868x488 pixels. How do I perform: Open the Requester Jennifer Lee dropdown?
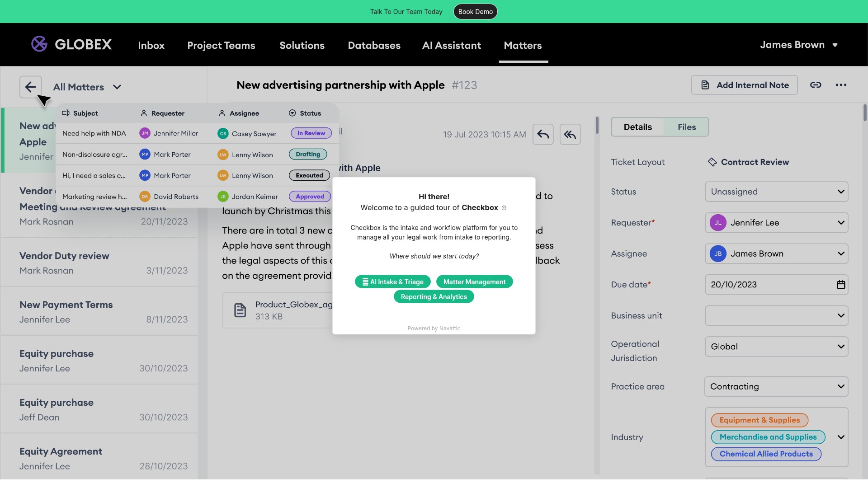[776, 223]
